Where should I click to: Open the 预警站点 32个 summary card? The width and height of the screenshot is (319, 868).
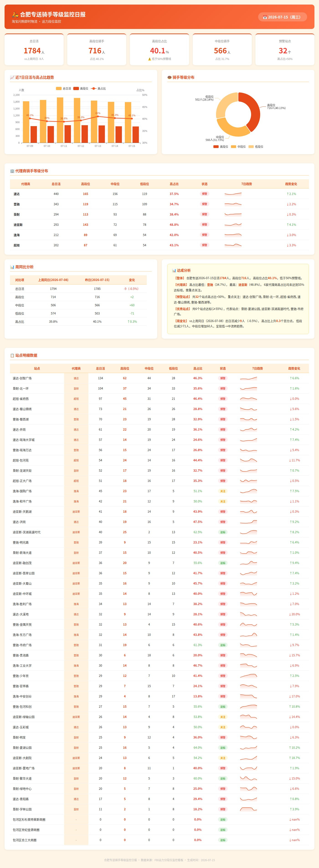[285, 49]
